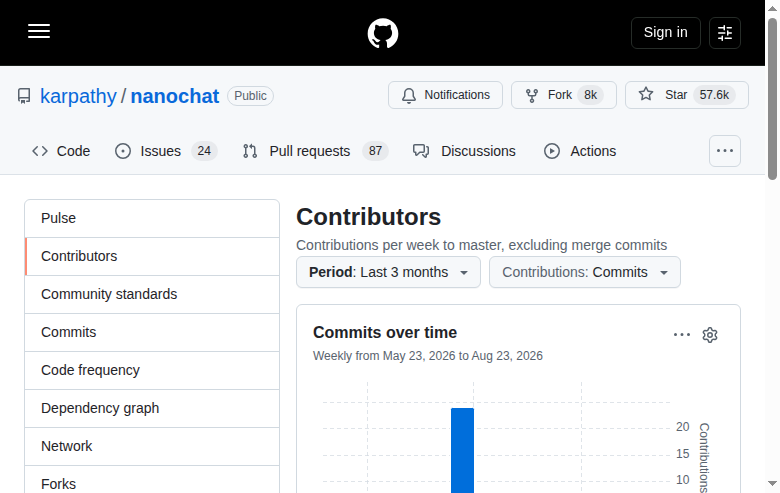Image resolution: width=780 pixels, height=493 pixels.
Task: Click the Notifications button
Action: coord(445,95)
